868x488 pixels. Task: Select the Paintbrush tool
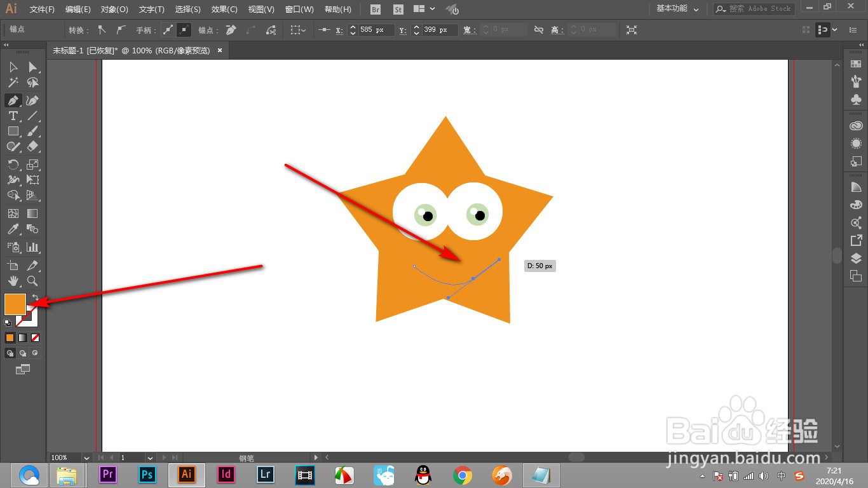coord(32,131)
